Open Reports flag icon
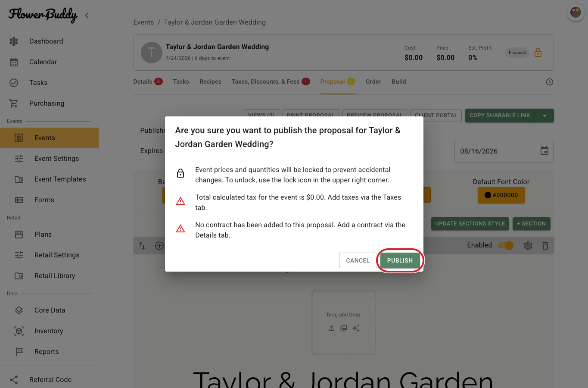The image size is (588, 388). tap(19, 352)
